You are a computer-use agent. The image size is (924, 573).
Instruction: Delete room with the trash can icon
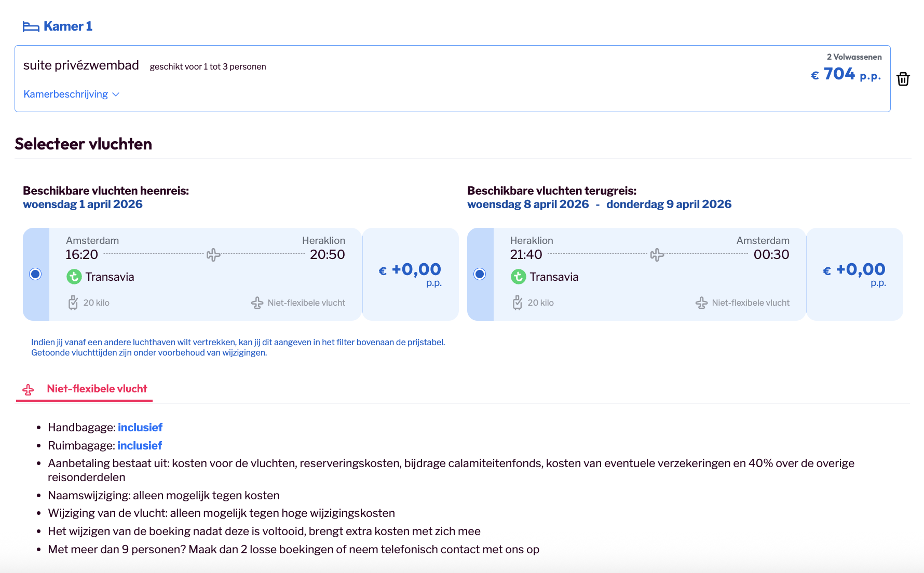(903, 79)
